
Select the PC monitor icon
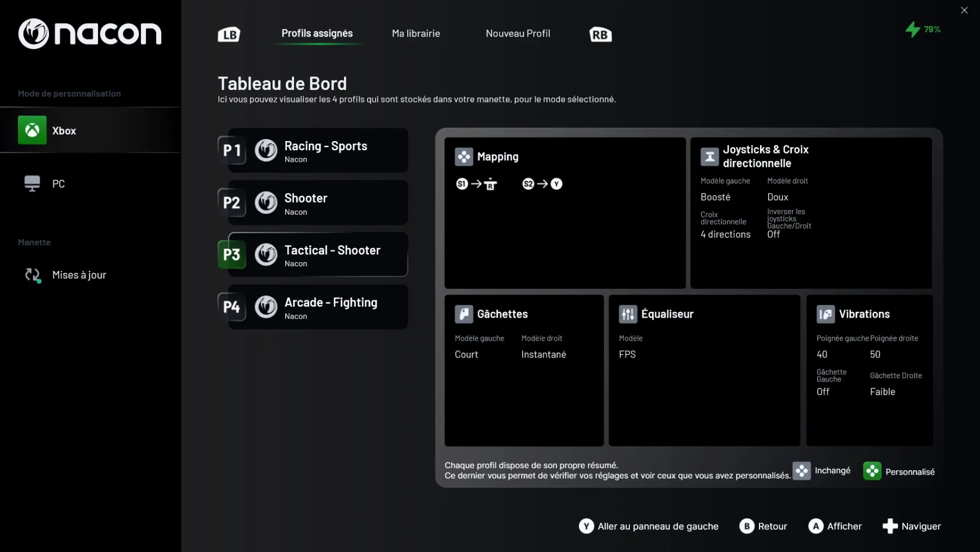click(x=32, y=184)
